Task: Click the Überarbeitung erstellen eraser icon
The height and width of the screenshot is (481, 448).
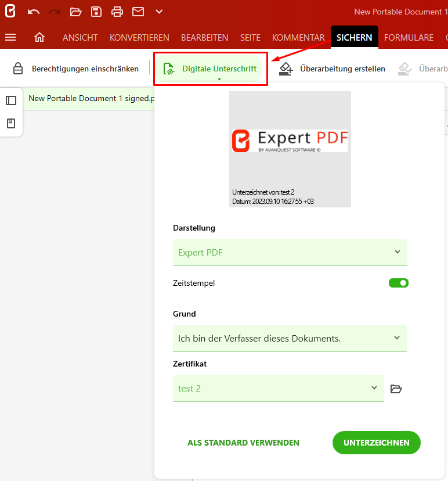Action: click(x=286, y=69)
